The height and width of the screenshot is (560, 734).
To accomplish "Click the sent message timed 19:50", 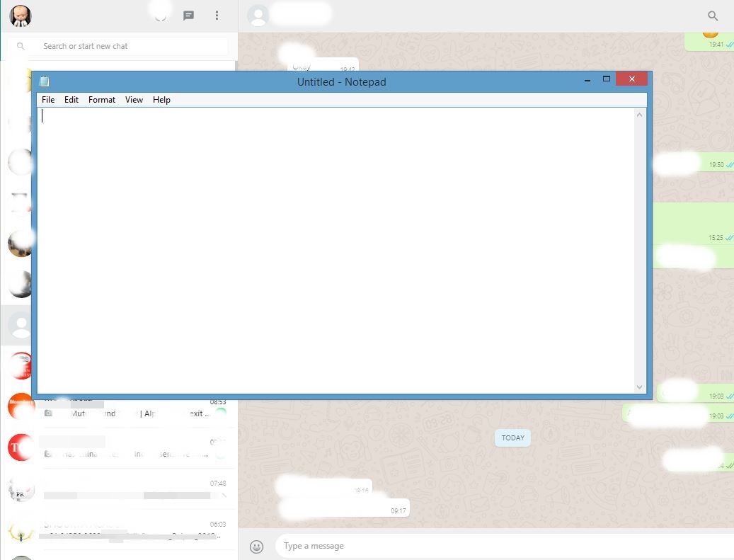I will 693,164.
